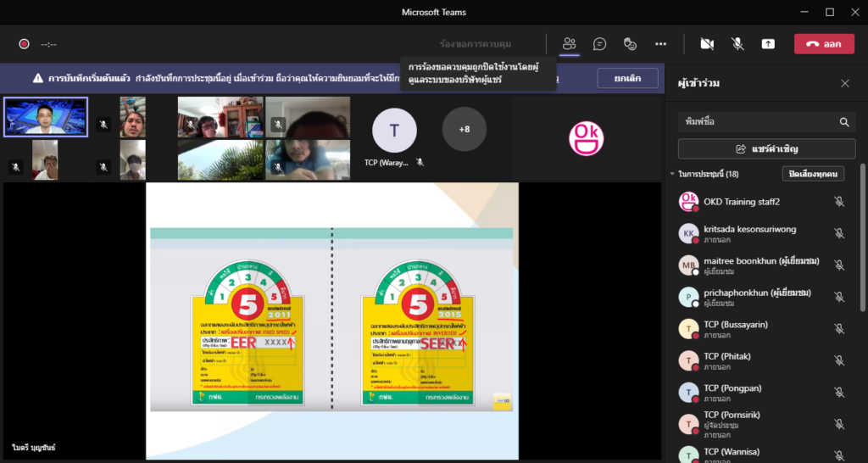Click the participant name search field
Viewport: 868px width, 463px height.
click(754, 122)
